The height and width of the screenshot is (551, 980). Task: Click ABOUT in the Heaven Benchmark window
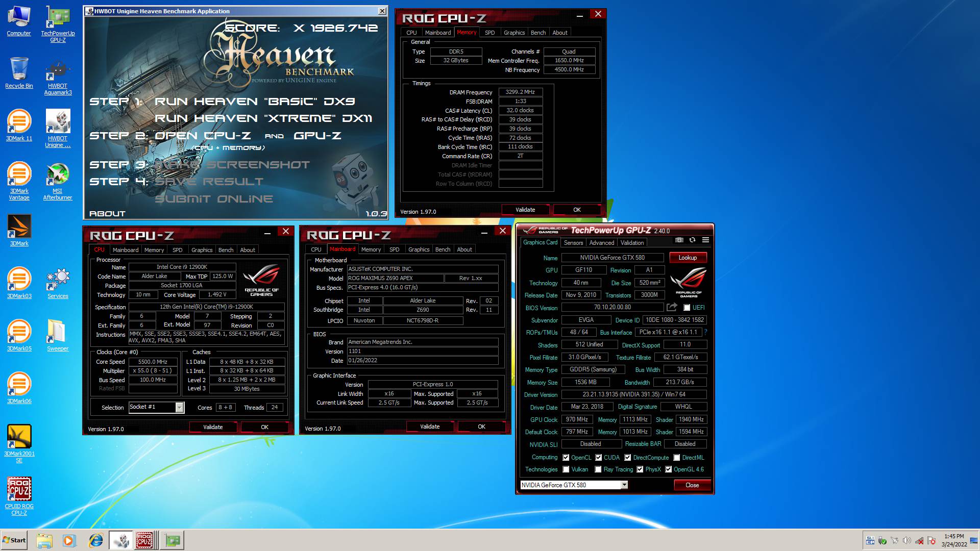107,214
